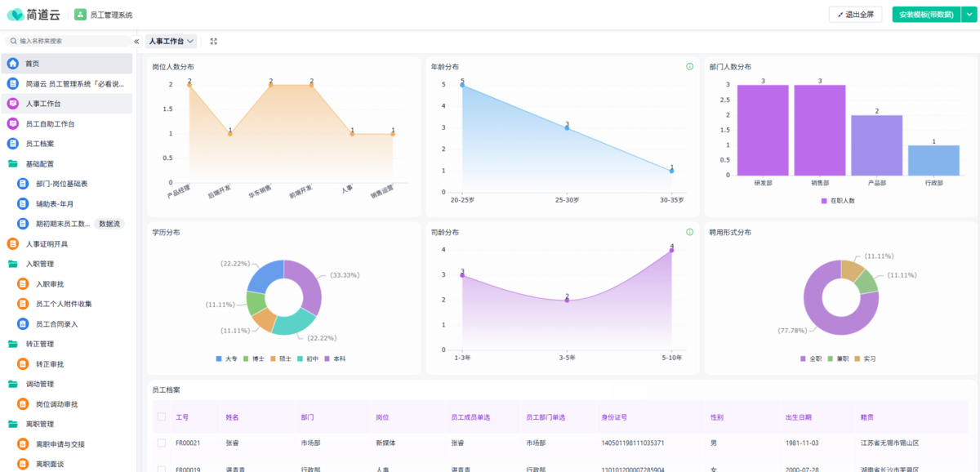The height and width of the screenshot is (472, 980).
Task: Click the orange icon for 离职申请与交接
Action: coord(23,444)
